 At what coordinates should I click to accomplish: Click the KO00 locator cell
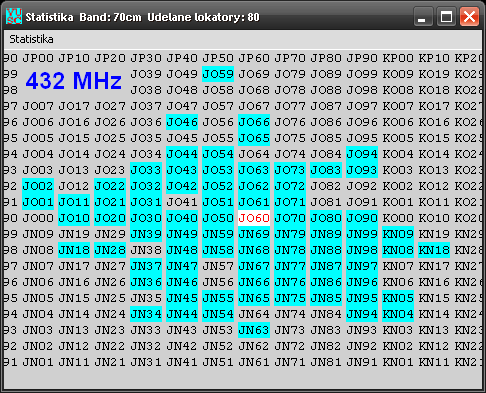pos(398,218)
